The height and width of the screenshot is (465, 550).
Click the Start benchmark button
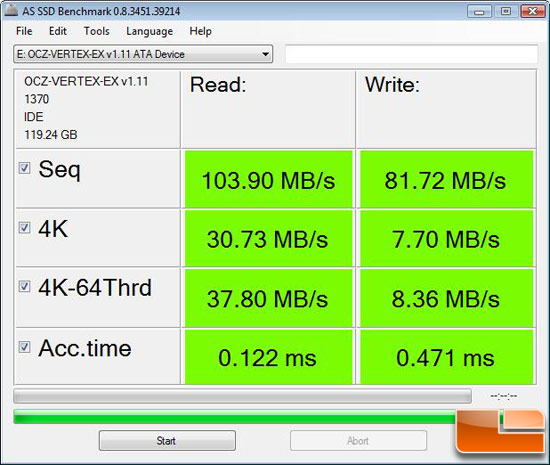click(167, 440)
